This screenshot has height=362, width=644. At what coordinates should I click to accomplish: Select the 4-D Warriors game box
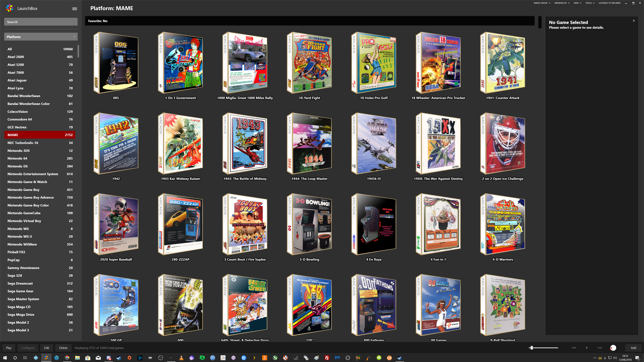(503, 224)
